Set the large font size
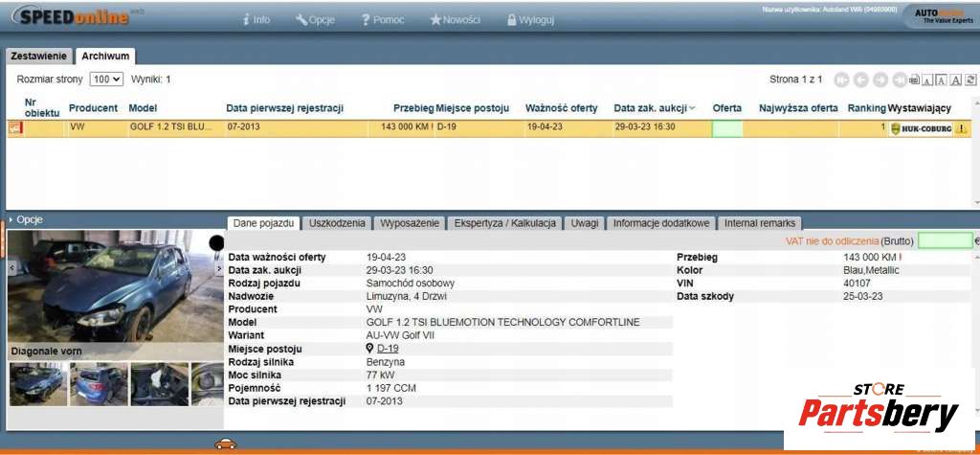The width and height of the screenshot is (980, 455). [956, 80]
